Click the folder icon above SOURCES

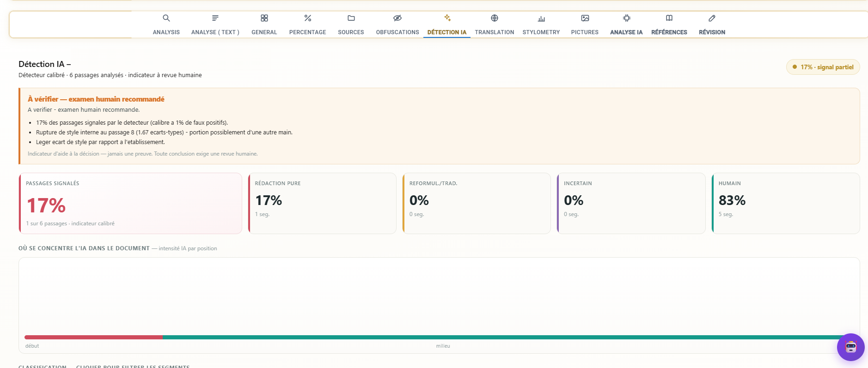[351, 18]
